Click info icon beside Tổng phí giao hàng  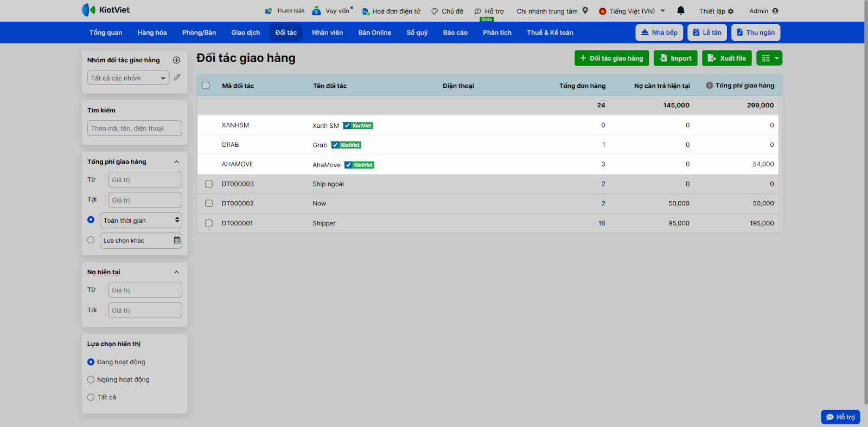(709, 86)
